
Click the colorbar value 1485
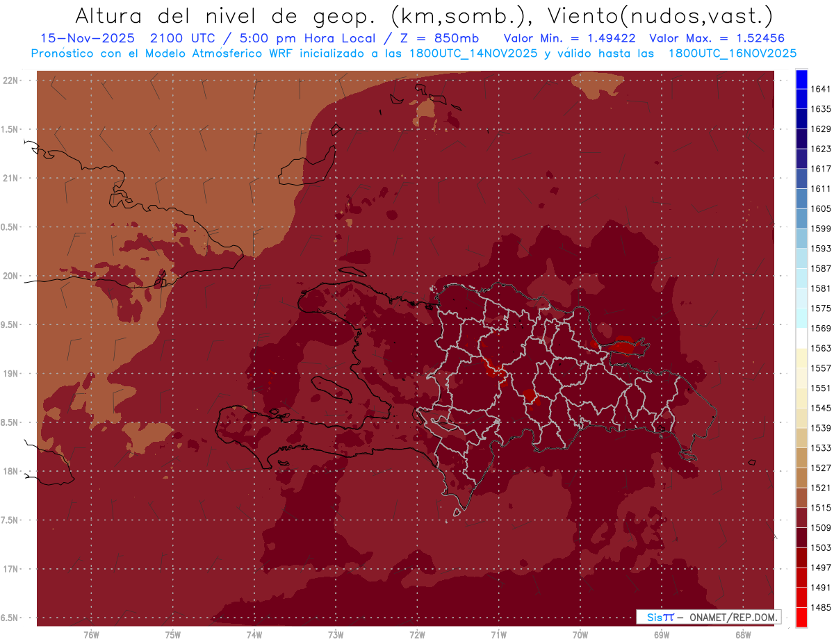point(821,608)
